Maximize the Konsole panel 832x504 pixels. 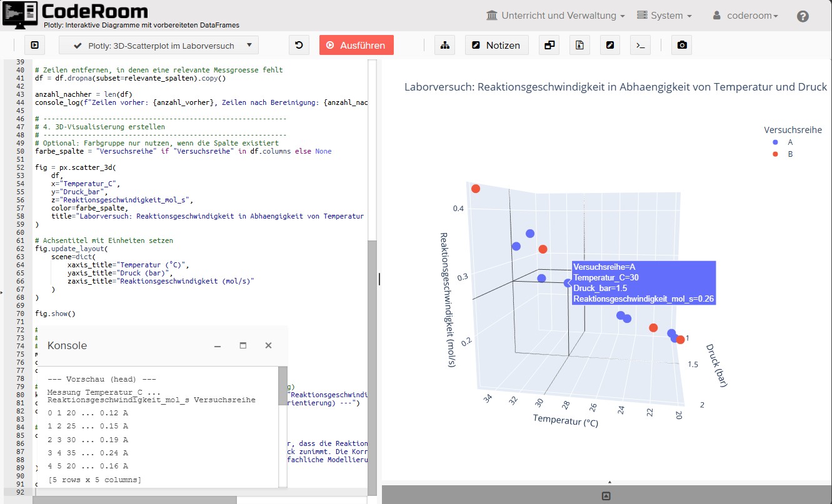[x=243, y=345]
